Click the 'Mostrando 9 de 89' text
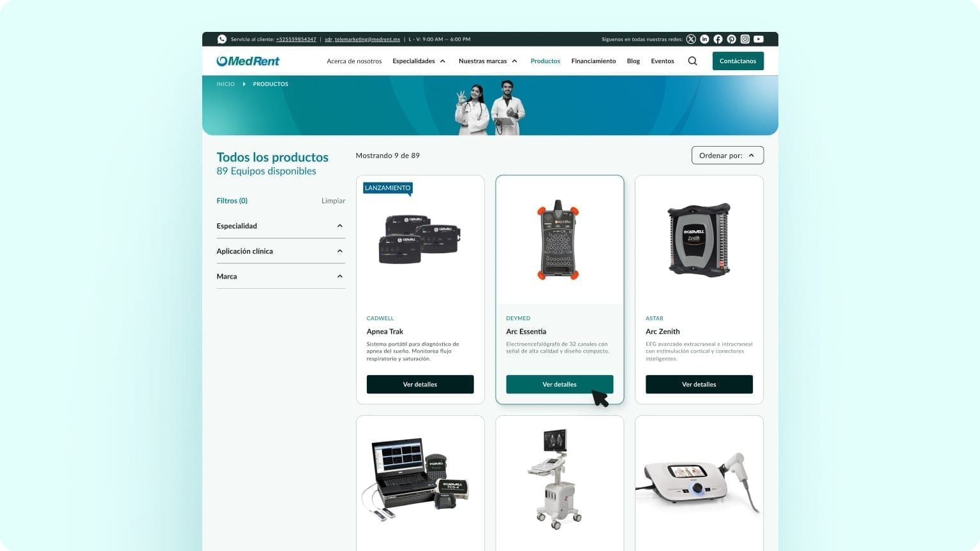 click(x=388, y=156)
